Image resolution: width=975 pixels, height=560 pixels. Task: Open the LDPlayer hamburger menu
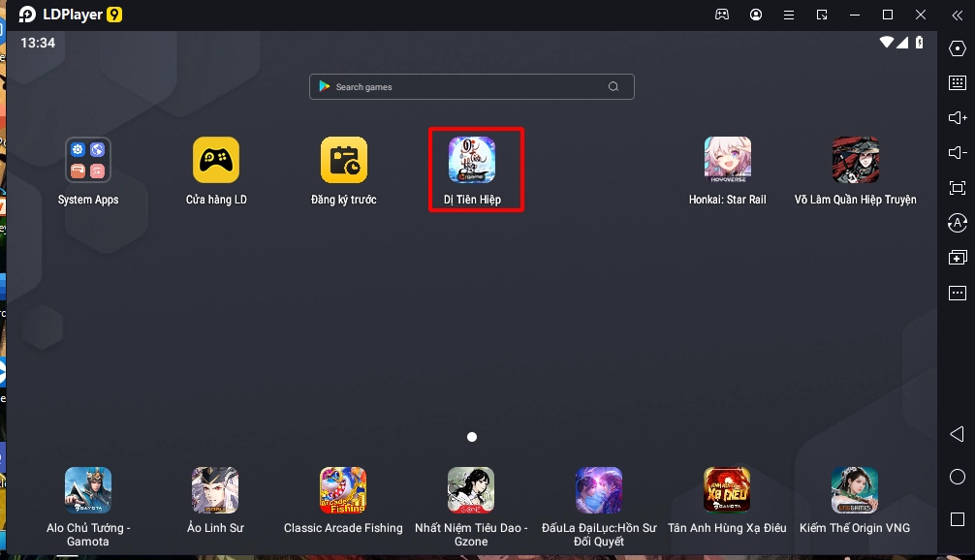click(789, 15)
